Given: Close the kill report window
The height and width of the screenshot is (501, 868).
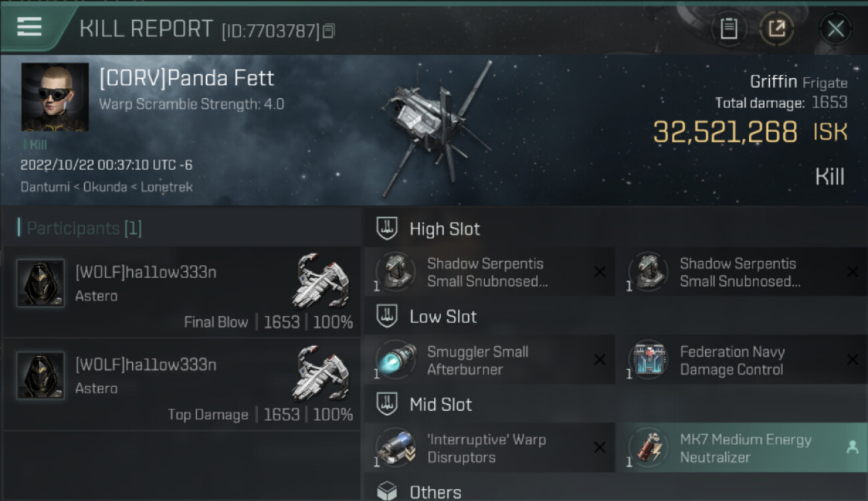Looking at the screenshot, I should [835, 29].
